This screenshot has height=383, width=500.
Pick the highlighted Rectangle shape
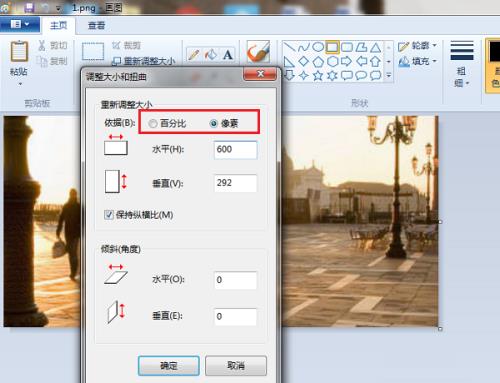click(332, 47)
